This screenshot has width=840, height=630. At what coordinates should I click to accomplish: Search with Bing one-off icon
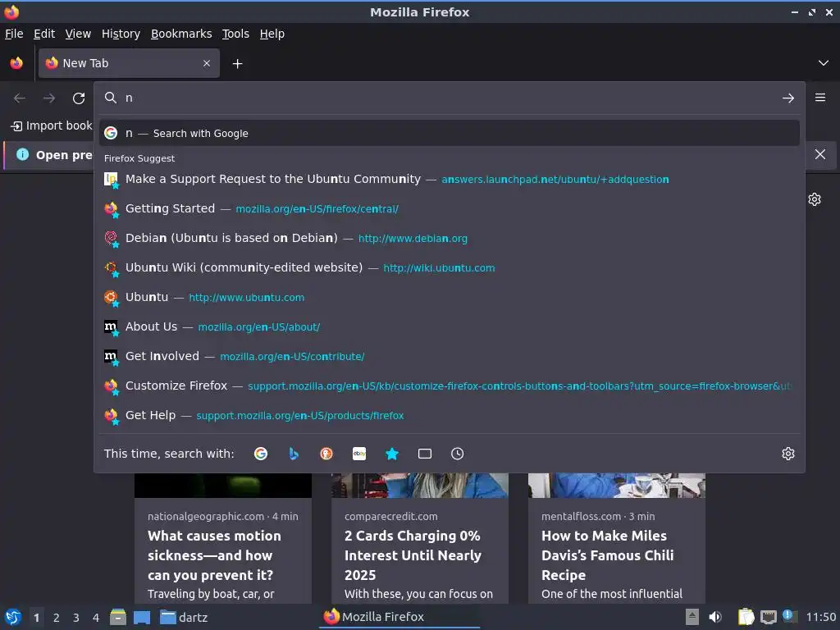point(294,454)
